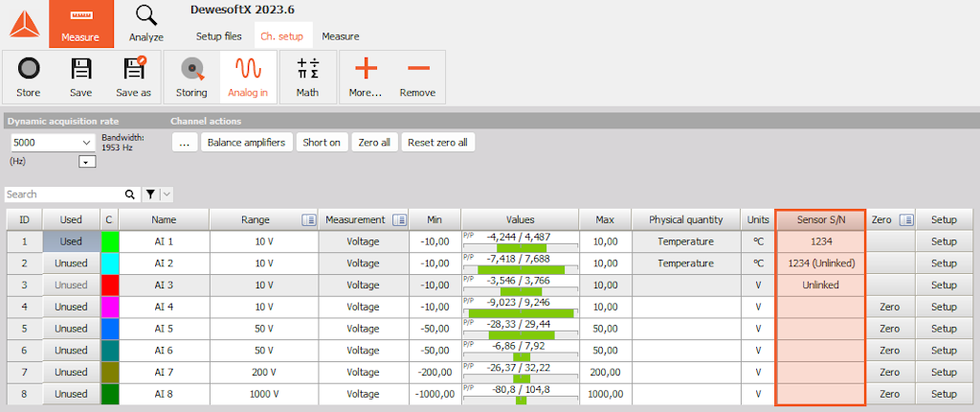Click AI 1 green color swatch
Screen dimensions: 980x412
point(109,241)
